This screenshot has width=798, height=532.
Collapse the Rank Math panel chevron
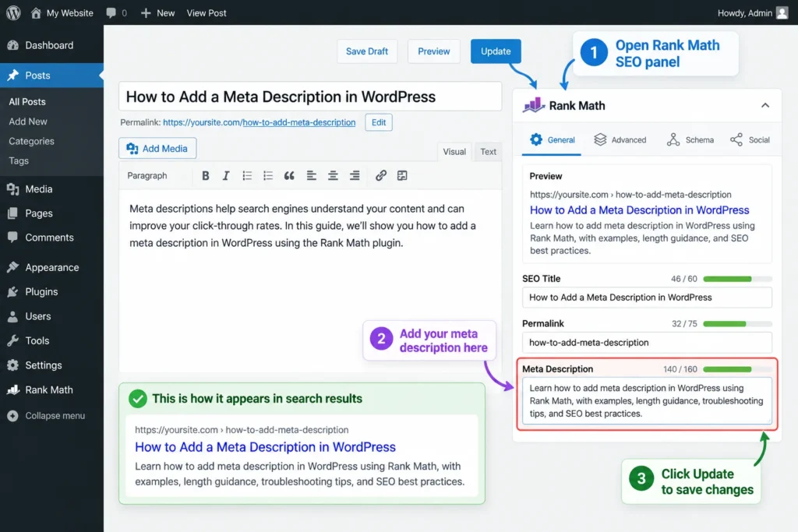(x=765, y=105)
